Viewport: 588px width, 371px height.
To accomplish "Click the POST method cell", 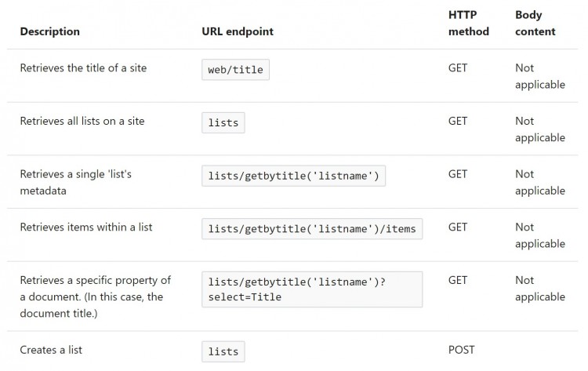I will 461,350.
